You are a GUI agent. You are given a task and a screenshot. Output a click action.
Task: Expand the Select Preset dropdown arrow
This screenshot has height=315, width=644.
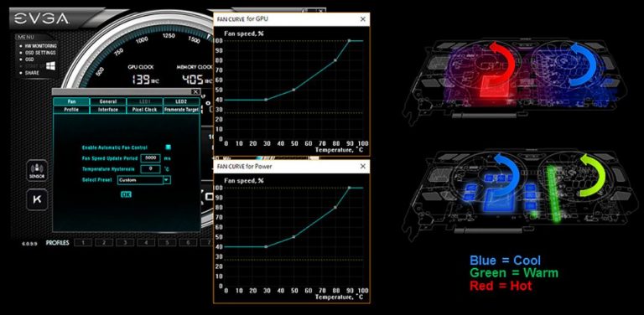click(167, 179)
